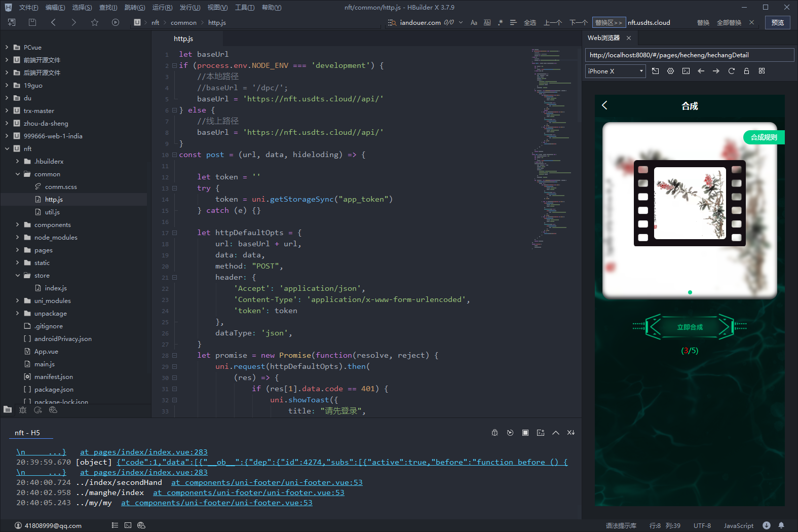Screen dimensions: 798x532
Task: Open terminal icon in the bottom status bar
Action: (x=128, y=525)
